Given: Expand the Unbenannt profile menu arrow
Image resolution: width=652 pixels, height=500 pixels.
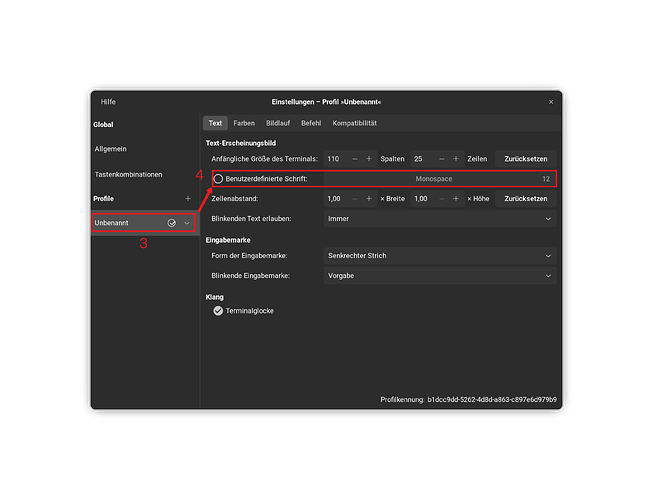Looking at the screenshot, I should click(187, 223).
